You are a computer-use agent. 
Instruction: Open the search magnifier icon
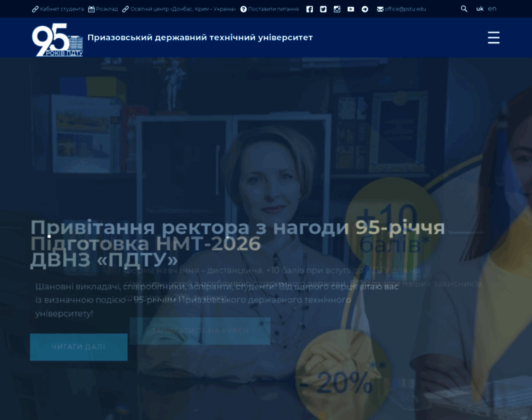pyautogui.click(x=464, y=9)
